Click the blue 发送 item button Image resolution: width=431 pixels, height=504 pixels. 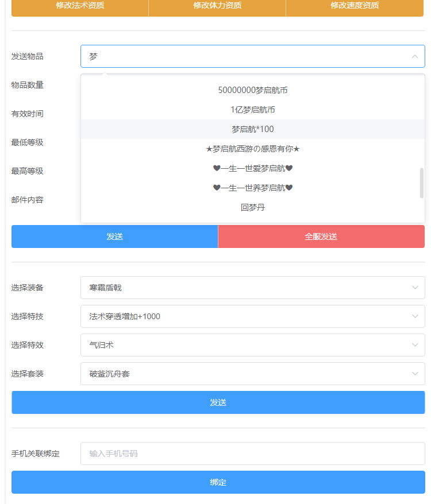[x=114, y=237]
